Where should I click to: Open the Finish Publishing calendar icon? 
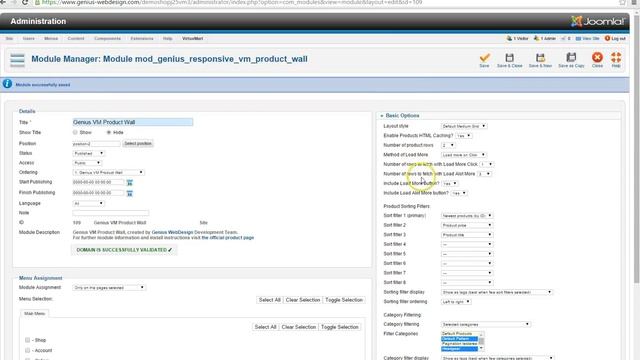[x=129, y=193]
